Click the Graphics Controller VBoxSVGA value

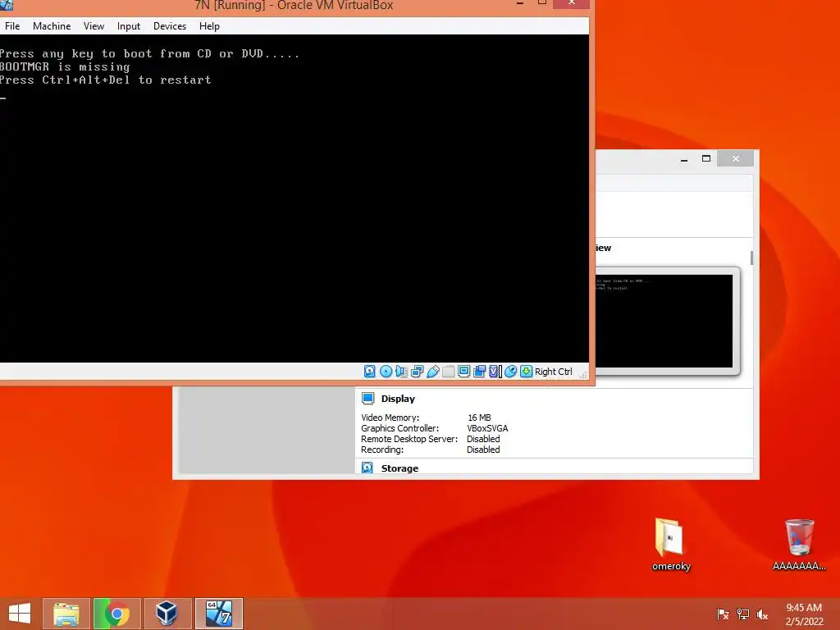[x=487, y=428]
